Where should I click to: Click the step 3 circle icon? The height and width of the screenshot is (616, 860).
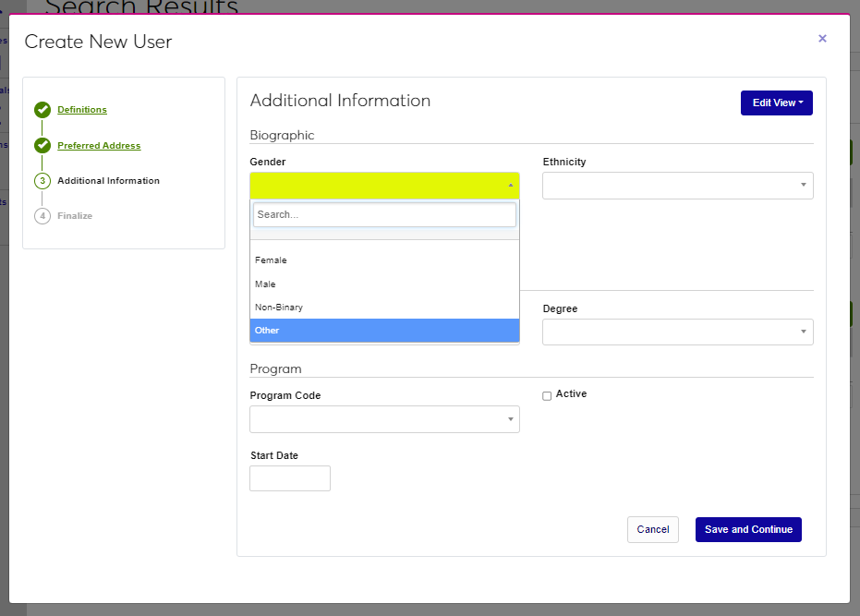point(42,181)
